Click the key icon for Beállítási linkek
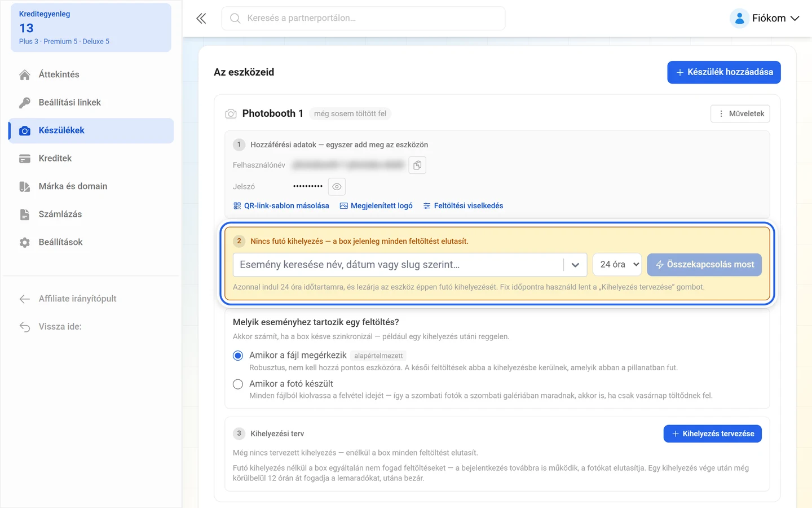 (25, 103)
